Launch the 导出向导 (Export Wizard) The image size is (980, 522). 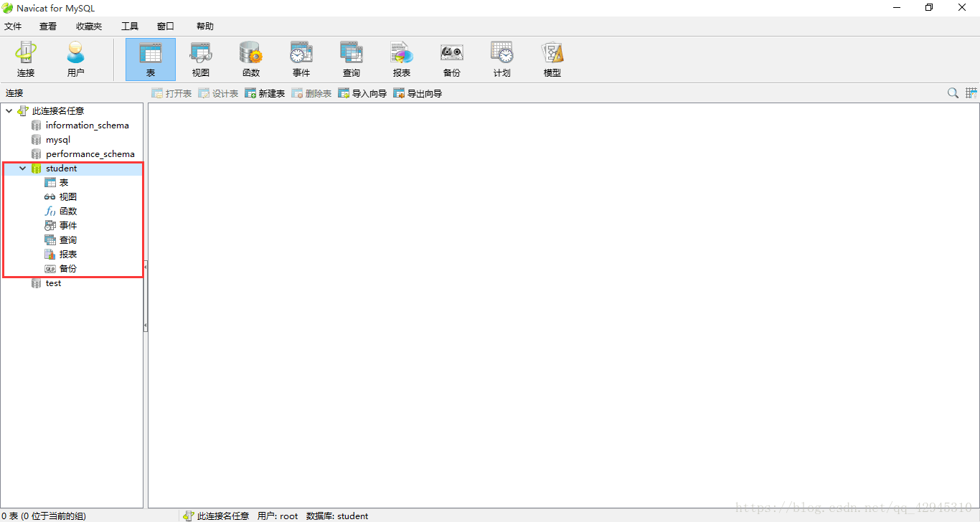tap(418, 93)
